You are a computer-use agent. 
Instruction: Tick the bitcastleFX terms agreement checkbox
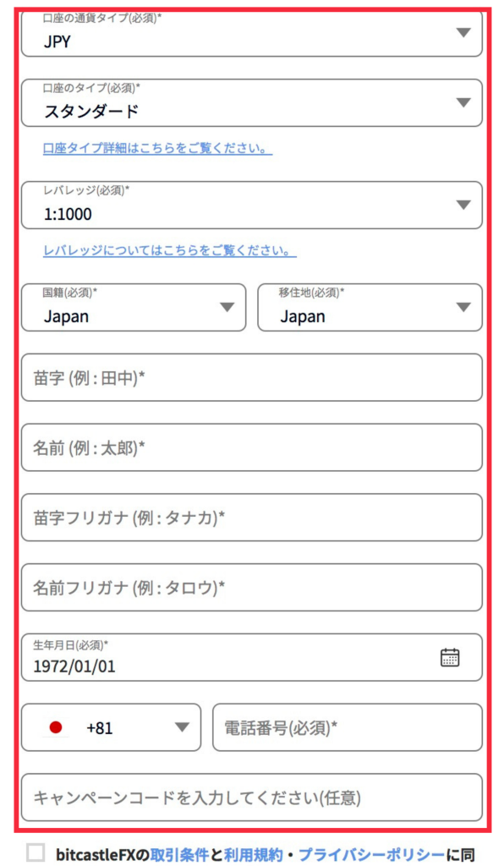36,852
